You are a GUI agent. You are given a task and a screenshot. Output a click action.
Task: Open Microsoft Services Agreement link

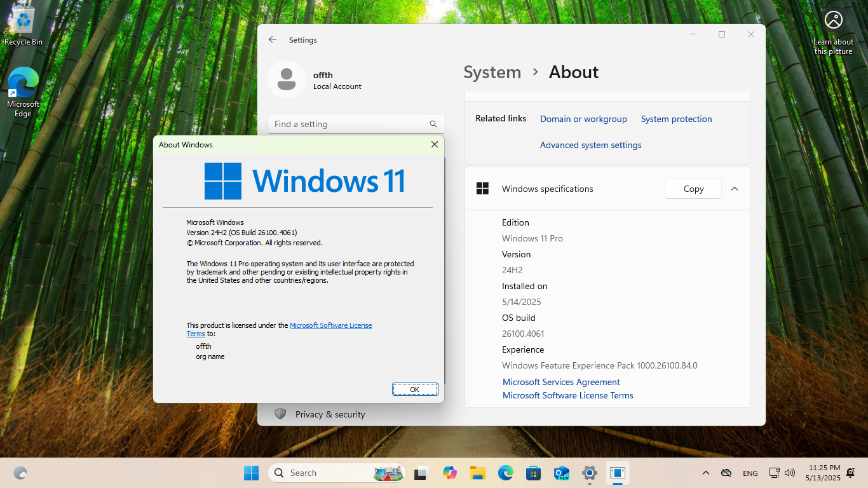click(x=561, y=382)
